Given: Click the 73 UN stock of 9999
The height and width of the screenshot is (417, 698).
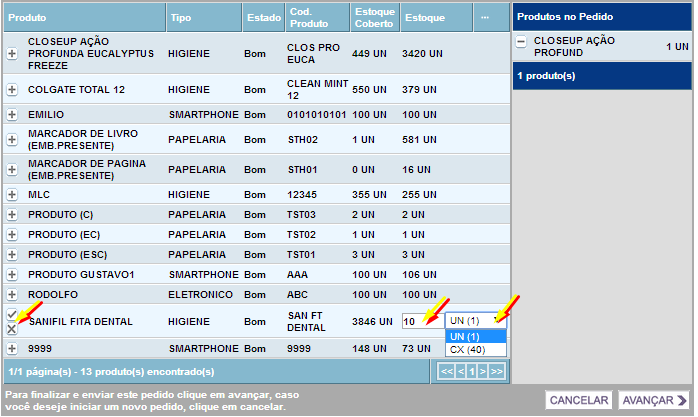Looking at the screenshot, I should coord(416,348).
